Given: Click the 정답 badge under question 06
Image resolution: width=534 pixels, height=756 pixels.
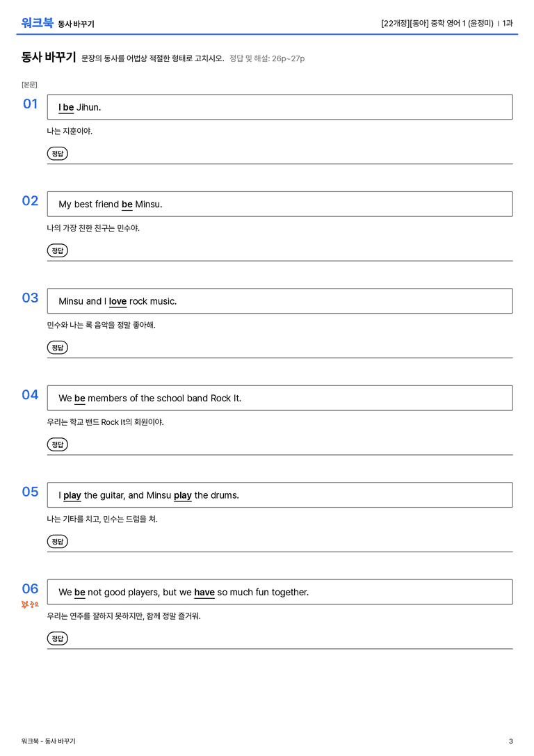Looking at the screenshot, I should [57, 638].
